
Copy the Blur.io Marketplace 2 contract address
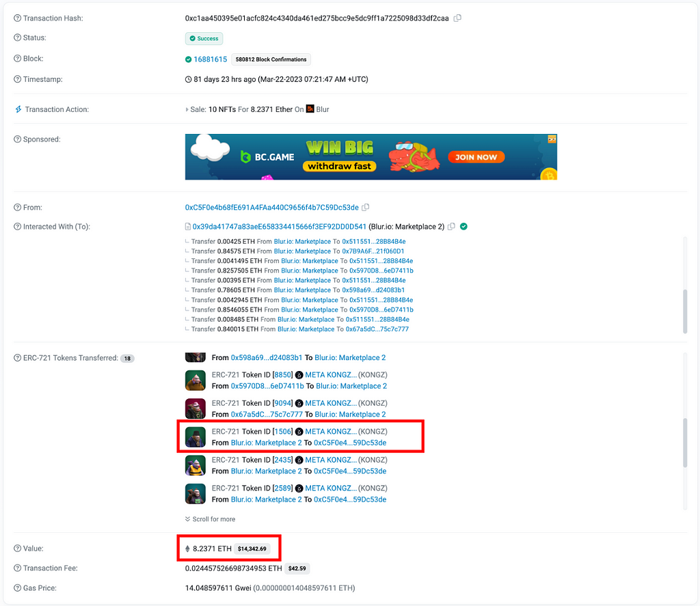pos(451,227)
